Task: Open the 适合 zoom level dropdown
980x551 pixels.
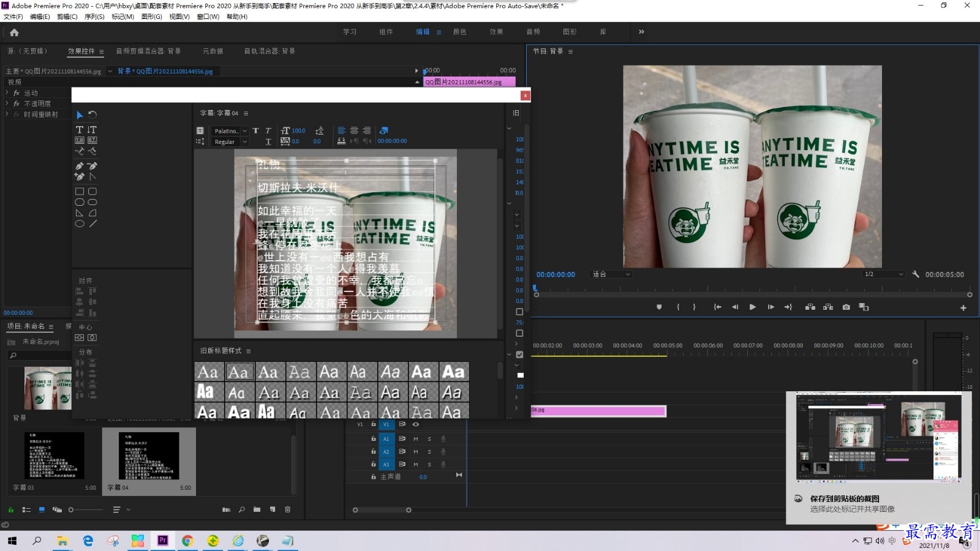Action: point(611,274)
